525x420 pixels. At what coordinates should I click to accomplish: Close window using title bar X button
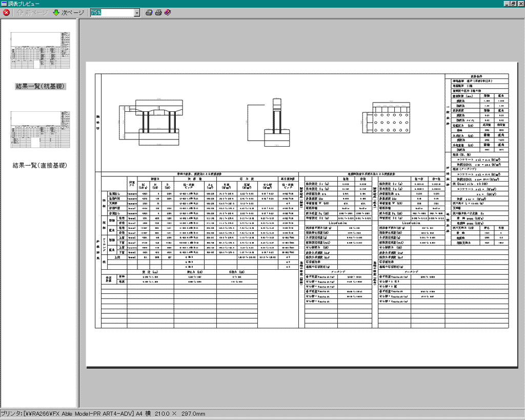520,4
